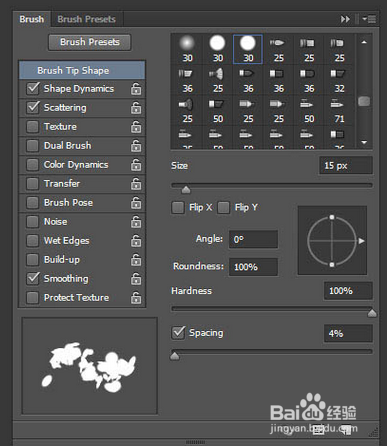Click the lock icon beside Scattering
Image resolution: width=387 pixels, height=446 pixels.
tap(136, 108)
